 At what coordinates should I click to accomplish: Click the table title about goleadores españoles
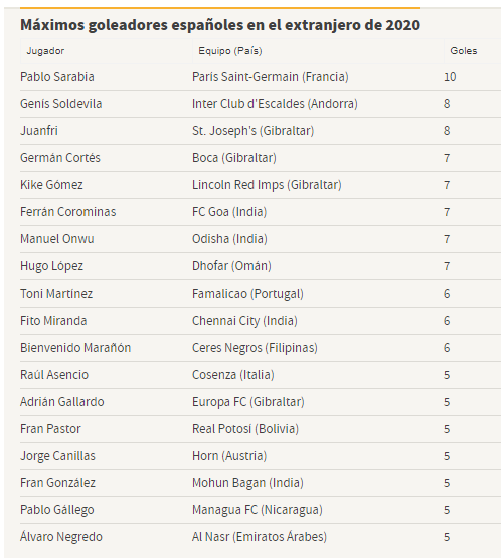pyautogui.click(x=220, y=25)
